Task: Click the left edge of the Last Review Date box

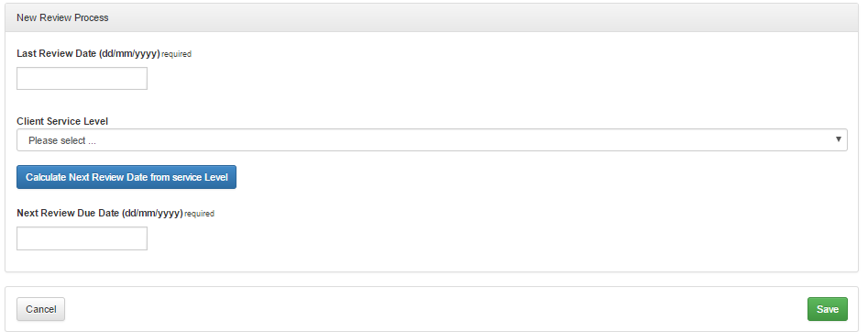Action: [x=20, y=78]
